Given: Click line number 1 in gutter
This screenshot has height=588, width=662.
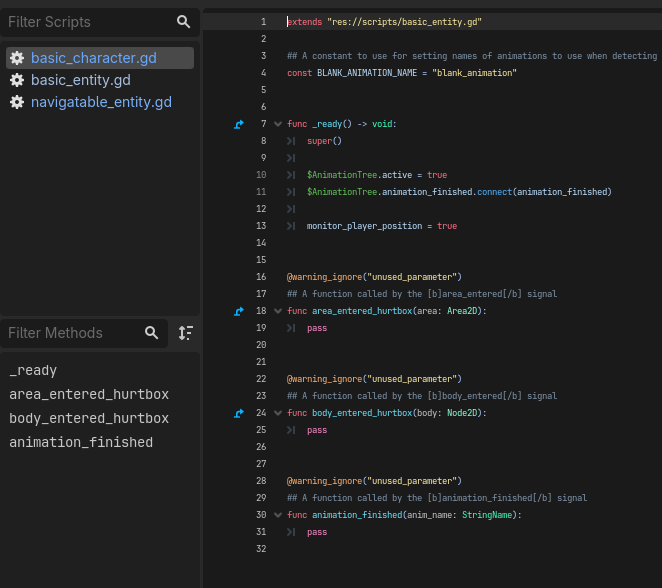Looking at the screenshot, I should [263, 22].
